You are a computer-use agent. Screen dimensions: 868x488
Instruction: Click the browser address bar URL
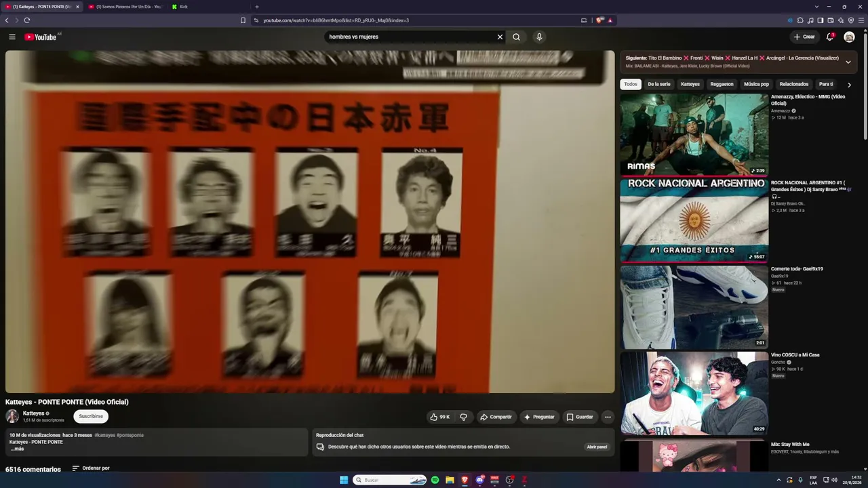pos(336,20)
